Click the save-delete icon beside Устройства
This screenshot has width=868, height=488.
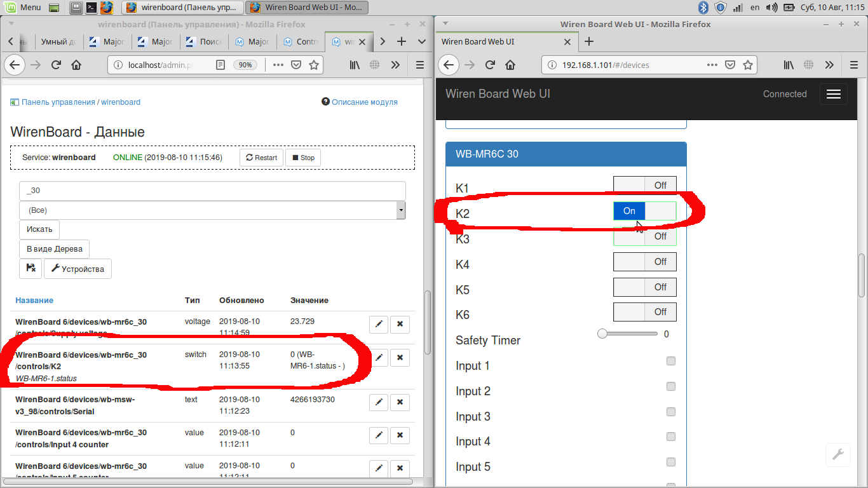click(31, 269)
